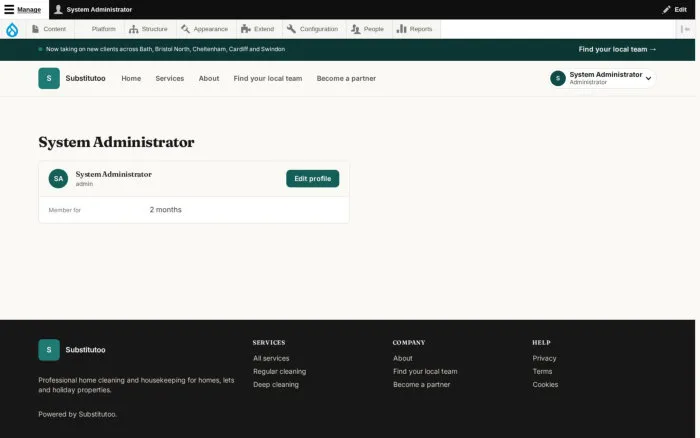700x438 pixels.
Task: Open the Configuration wrench menu
Action: point(312,29)
